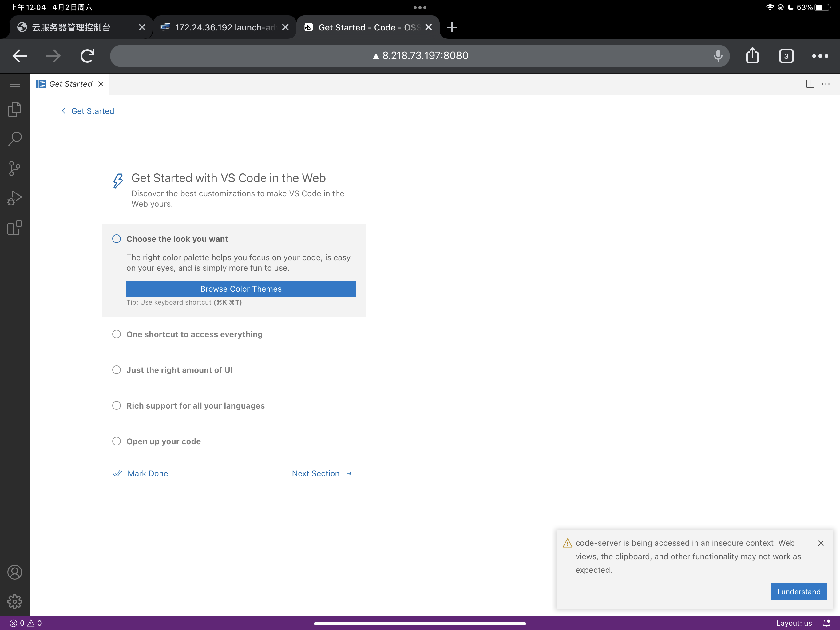This screenshot has height=630, width=840.
Task: Open the Manage gear menu
Action: click(14, 601)
